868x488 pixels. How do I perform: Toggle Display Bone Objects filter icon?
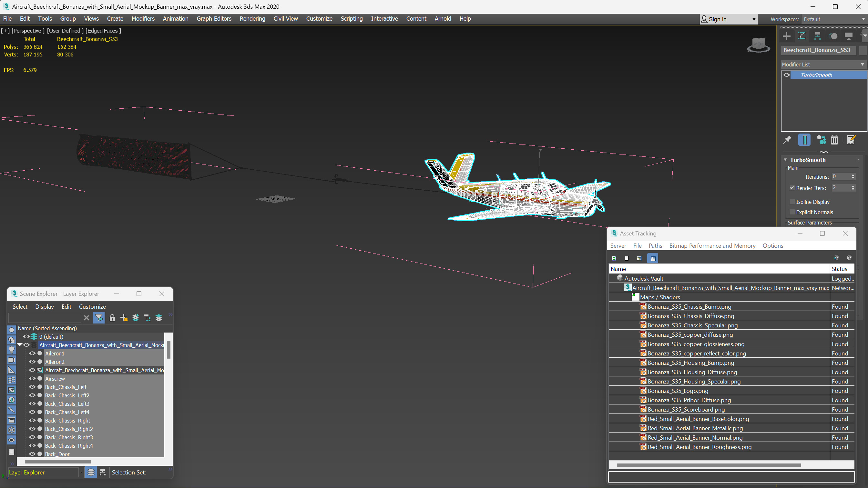point(11,410)
